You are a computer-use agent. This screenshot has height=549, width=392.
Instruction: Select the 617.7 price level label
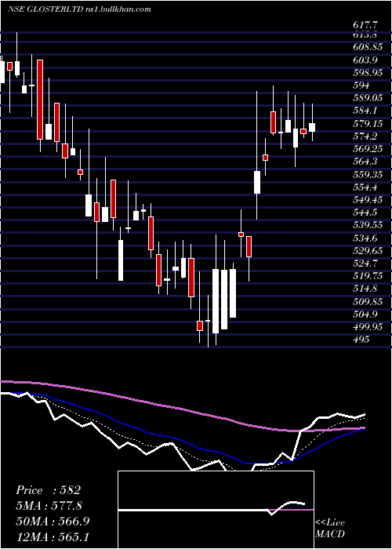(365, 25)
